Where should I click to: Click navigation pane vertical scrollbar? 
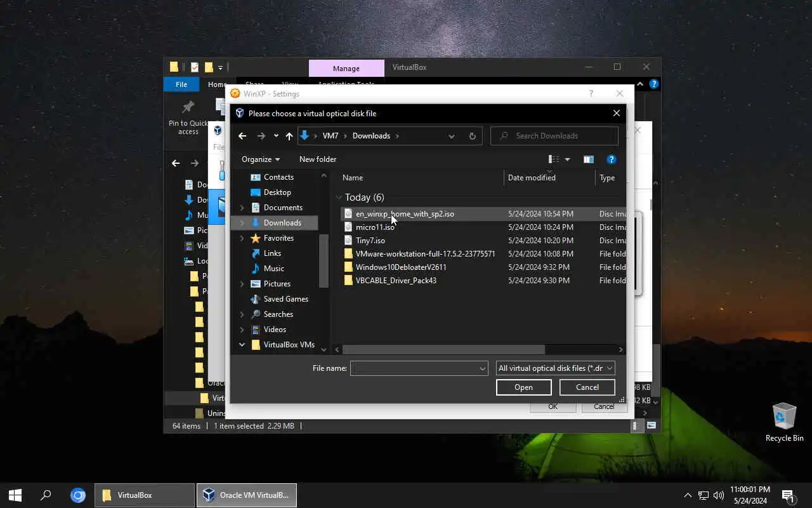click(x=324, y=260)
